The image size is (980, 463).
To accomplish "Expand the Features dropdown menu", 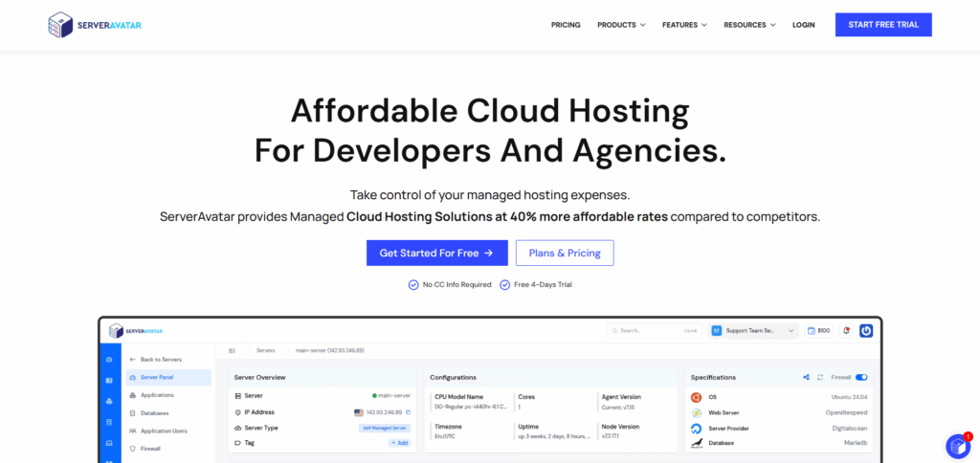I will point(684,25).
